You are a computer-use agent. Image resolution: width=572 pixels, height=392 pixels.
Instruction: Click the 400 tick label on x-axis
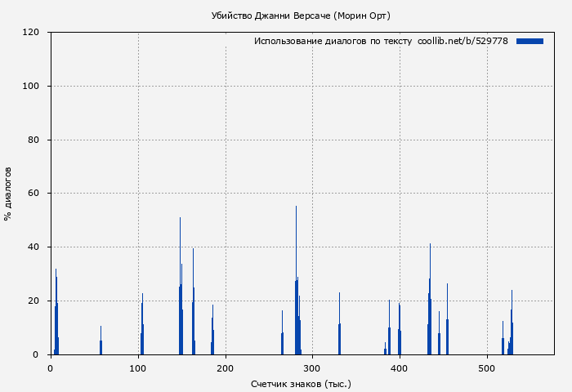[x=399, y=368]
